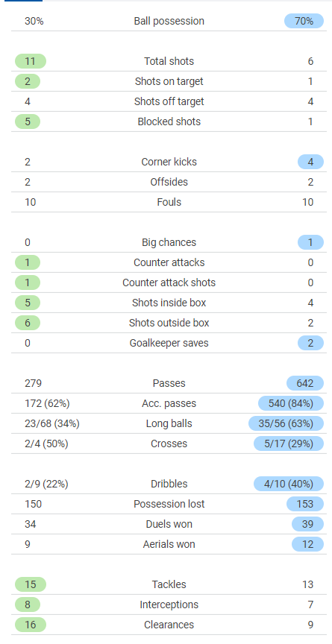Click the green Shots outside box value 6
This screenshot has width=332, height=644.
pos(28,323)
